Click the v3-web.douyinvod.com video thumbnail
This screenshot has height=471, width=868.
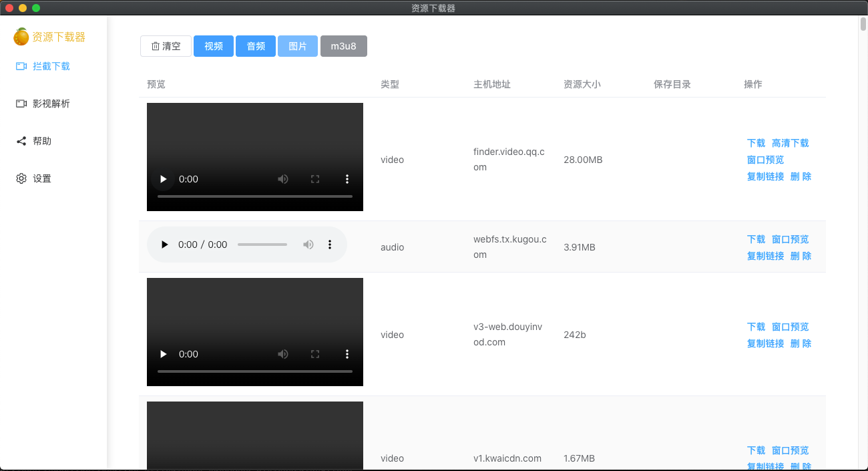(x=255, y=332)
